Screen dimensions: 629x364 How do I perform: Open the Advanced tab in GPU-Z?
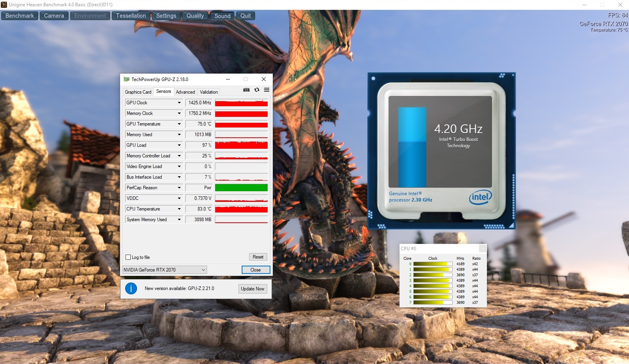pyautogui.click(x=185, y=92)
